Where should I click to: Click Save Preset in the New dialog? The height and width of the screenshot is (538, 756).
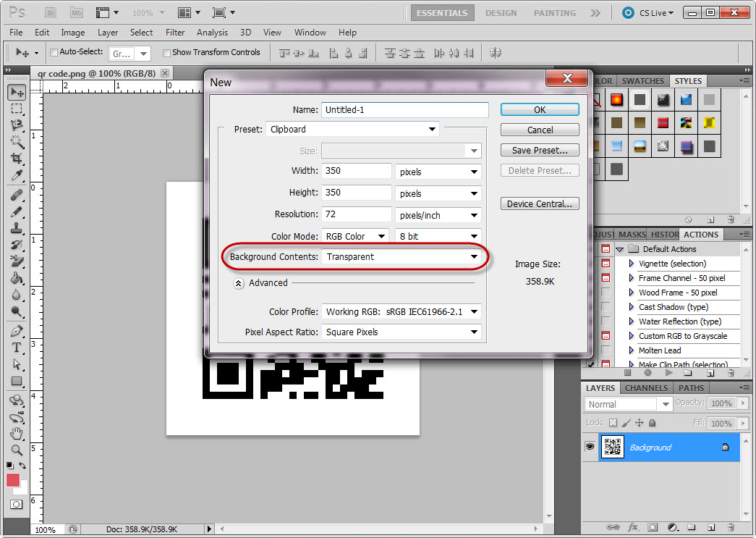(x=539, y=150)
